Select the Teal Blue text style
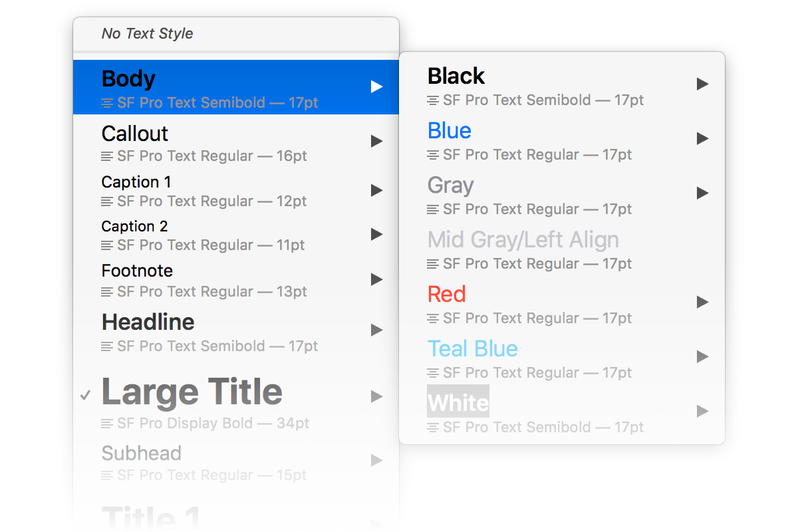 [562, 359]
